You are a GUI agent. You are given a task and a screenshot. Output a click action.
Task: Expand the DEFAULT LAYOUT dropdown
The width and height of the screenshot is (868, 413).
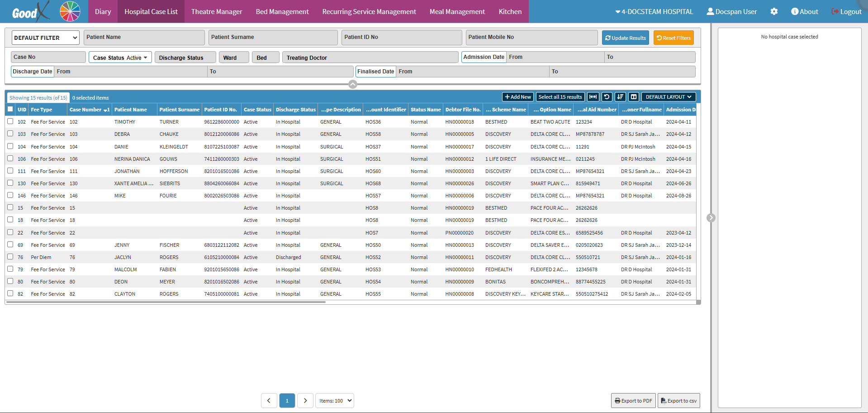[668, 97]
